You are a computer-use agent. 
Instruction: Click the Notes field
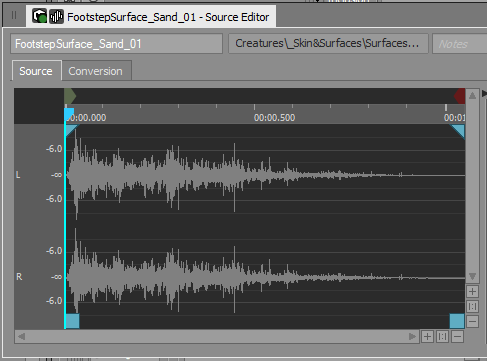(459, 44)
